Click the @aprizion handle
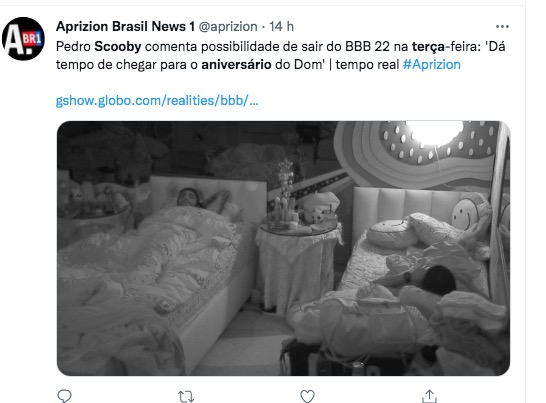This screenshot has height=403, width=546. coord(228,26)
